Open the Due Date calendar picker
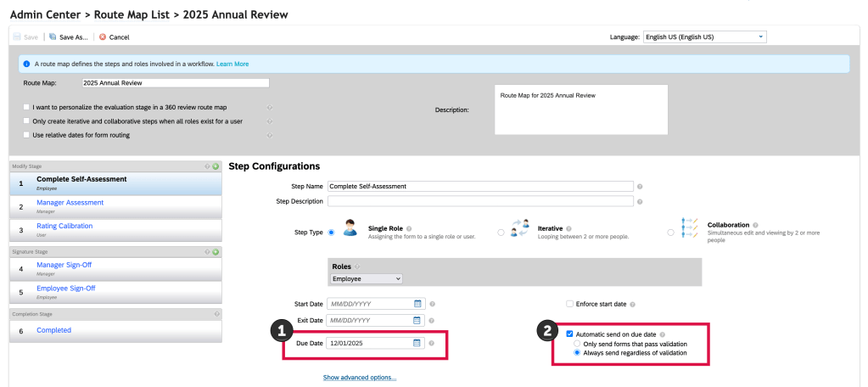The height and width of the screenshot is (387, 868). coord(417,343)
